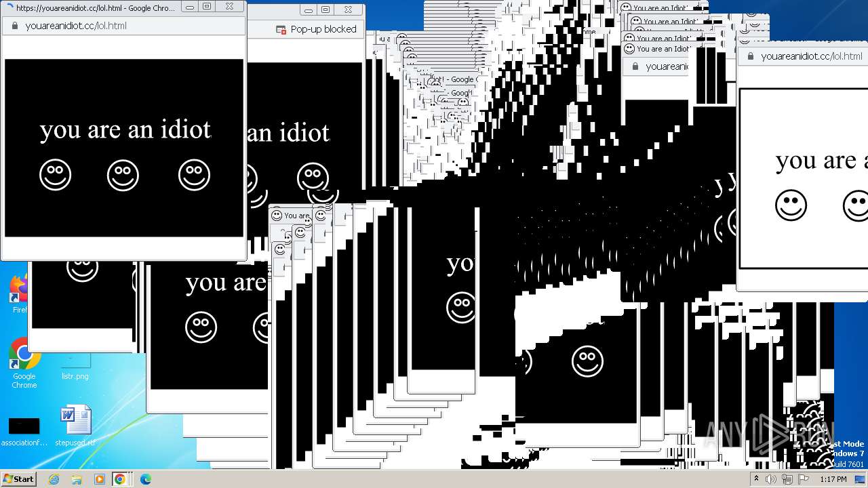
Task: Click the middle smiley face in the front black window
Action: 123,176
